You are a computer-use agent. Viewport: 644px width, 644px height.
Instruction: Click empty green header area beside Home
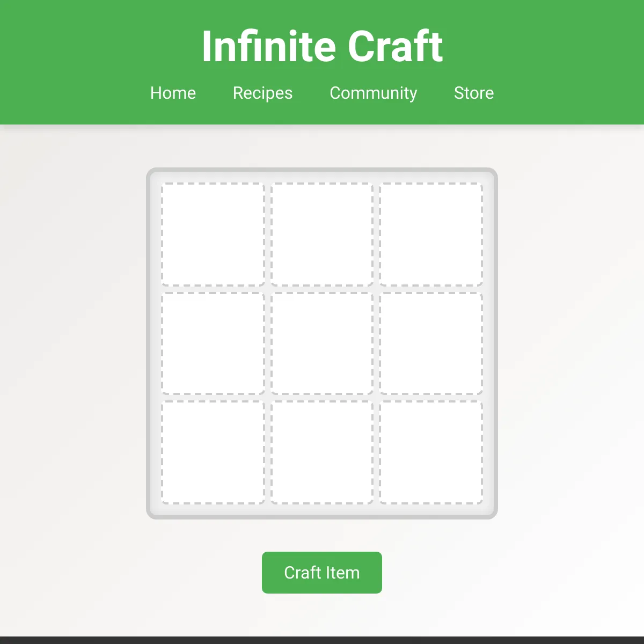point(75,93)
